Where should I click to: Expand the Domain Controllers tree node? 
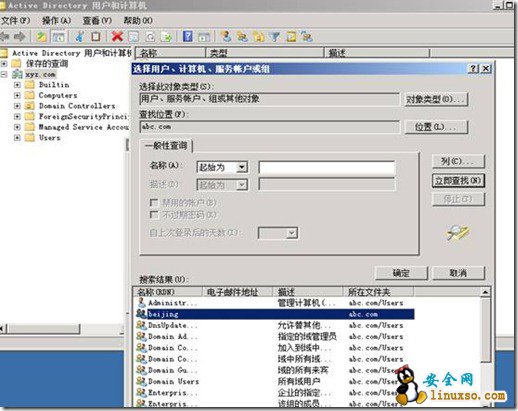point(17,106)
